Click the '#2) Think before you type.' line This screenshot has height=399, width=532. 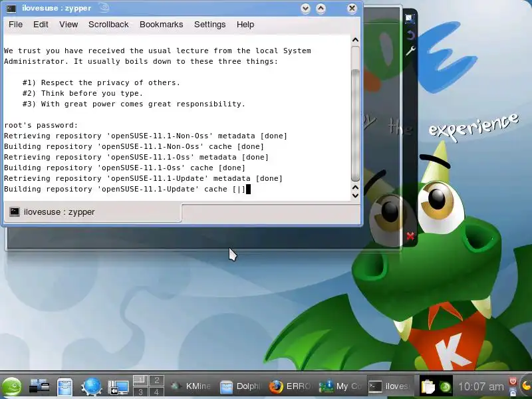[82, 93]
